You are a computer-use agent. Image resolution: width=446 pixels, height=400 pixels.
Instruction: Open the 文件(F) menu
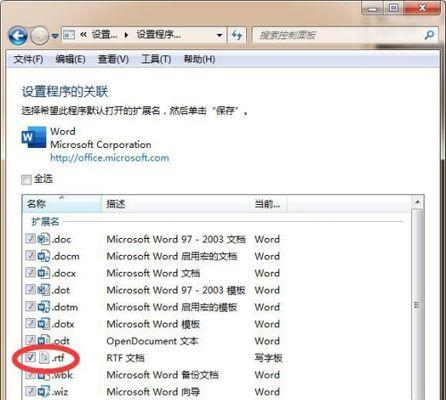[x=28, y=59]
